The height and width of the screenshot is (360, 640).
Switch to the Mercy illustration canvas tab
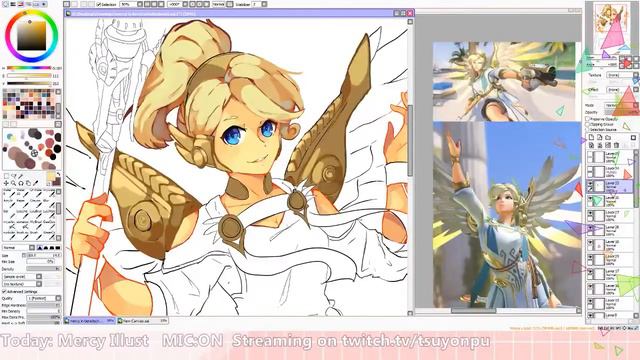coord(90,321)
